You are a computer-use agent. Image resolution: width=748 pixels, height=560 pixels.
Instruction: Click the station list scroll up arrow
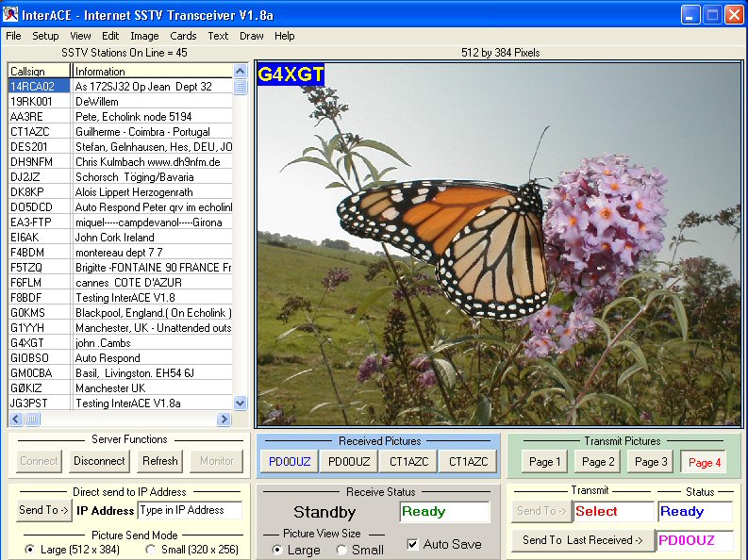[x=240, y=72]
